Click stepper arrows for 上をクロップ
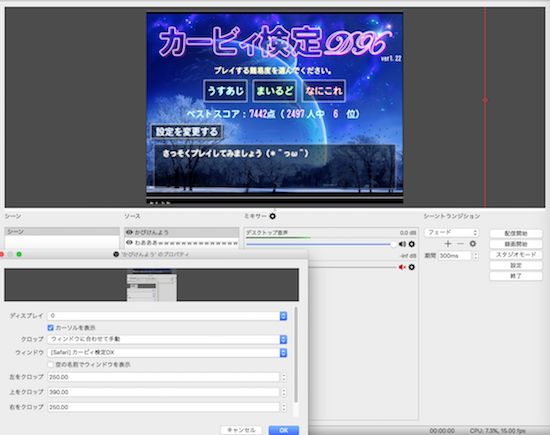The image size is (550, 435). click(x=284, y=392)
